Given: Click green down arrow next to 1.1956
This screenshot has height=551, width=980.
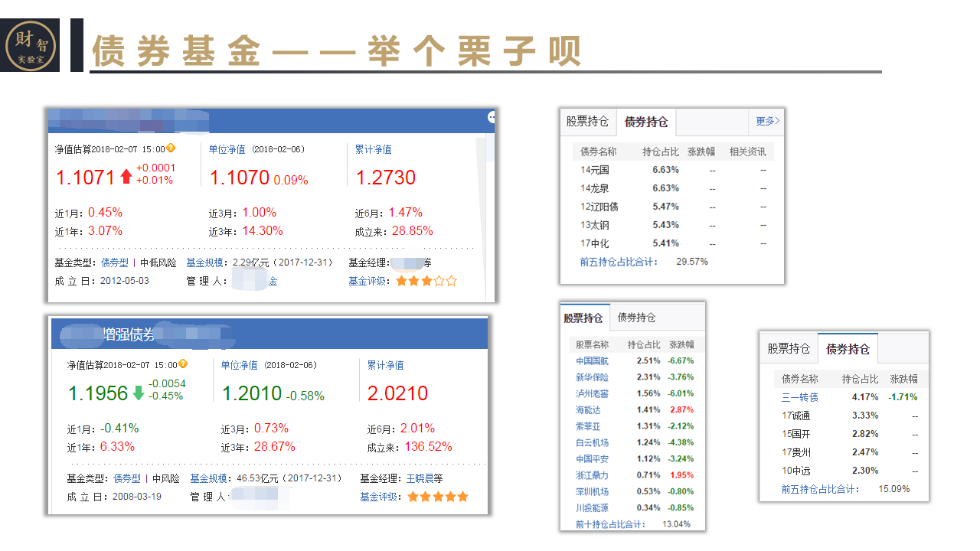Looking at the screenshot, I should pyautogui.click(x=139, y=393).
